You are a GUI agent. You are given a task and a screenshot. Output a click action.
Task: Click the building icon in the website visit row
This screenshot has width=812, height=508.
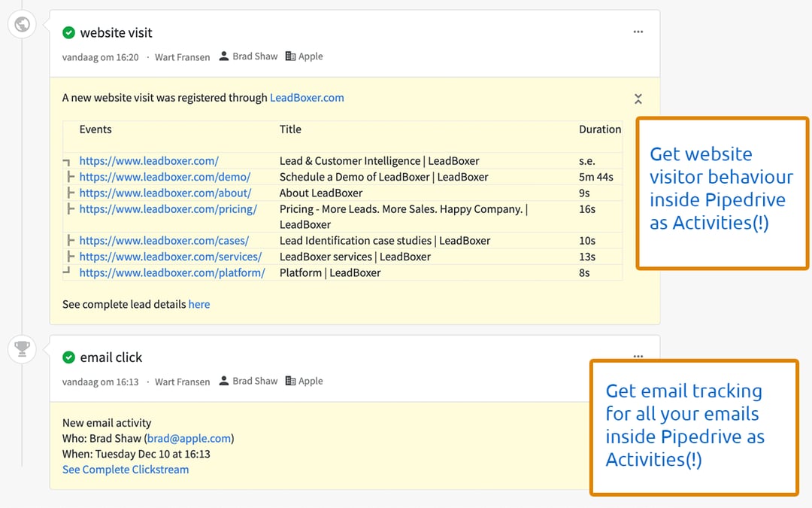point(290,56)
